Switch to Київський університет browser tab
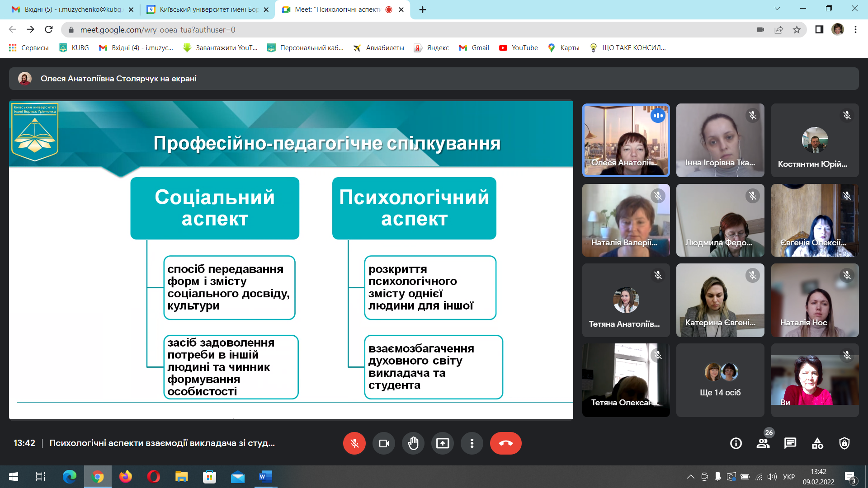 [208, 9]
